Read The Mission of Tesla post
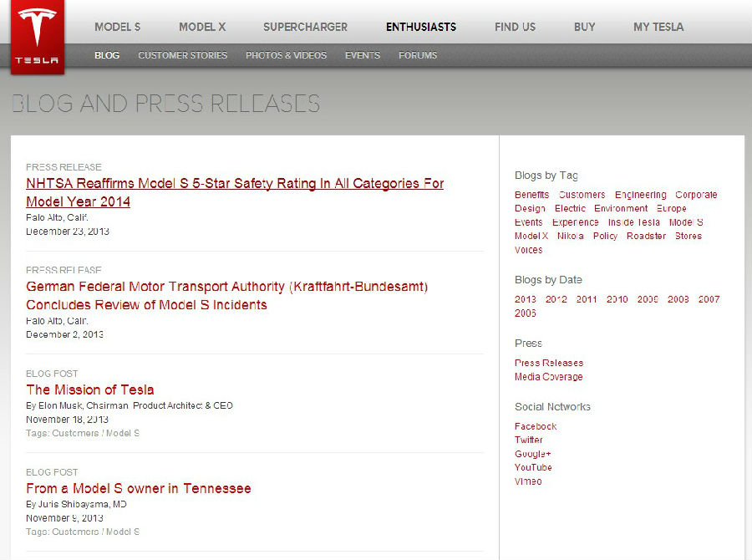752x560 pixels. [x=90, y=389]
